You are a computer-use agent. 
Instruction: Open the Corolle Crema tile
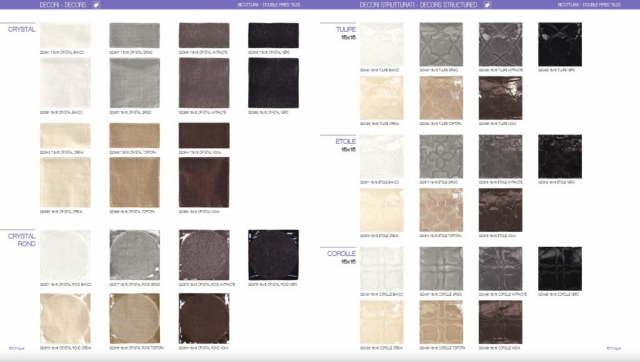click(x=382, y=322)
